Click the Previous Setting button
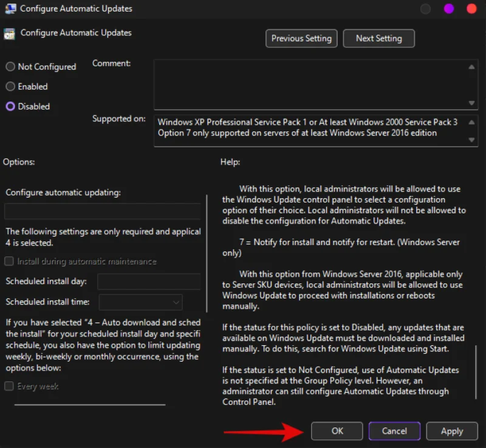The height and width of the screenshot is (448, 486). [x=301, y=38]
